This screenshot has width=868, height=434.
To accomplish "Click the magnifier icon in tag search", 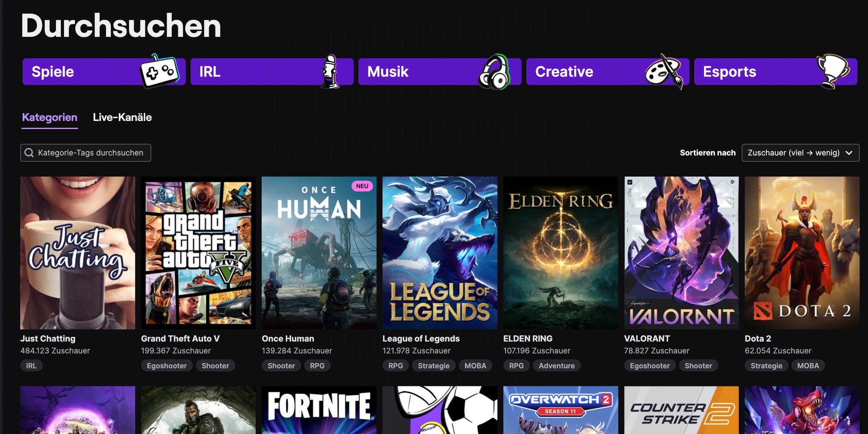I will (x=29, y=153).
